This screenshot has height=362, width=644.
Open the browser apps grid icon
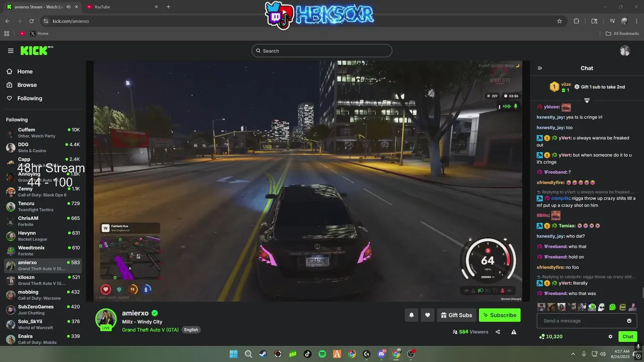click(x=7, y=34)
